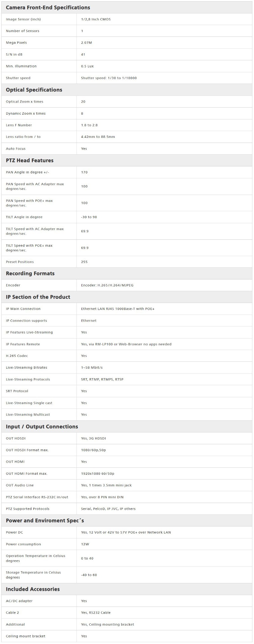Select the Ceiling mount bracket row label
Screen dimensions: 254x644
(x=25, y=636)
